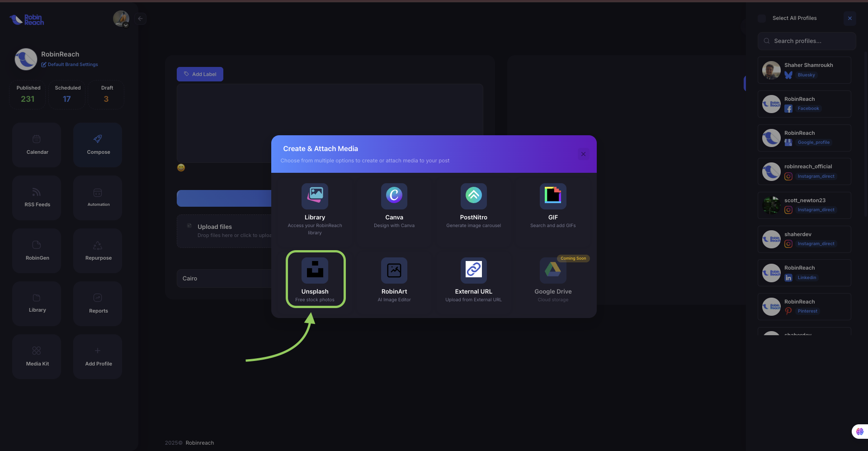The height and width of the screenshot is (451, 868).
Task: Select the robinreach_official Instagram profile
Action: [x=804, y=171]
